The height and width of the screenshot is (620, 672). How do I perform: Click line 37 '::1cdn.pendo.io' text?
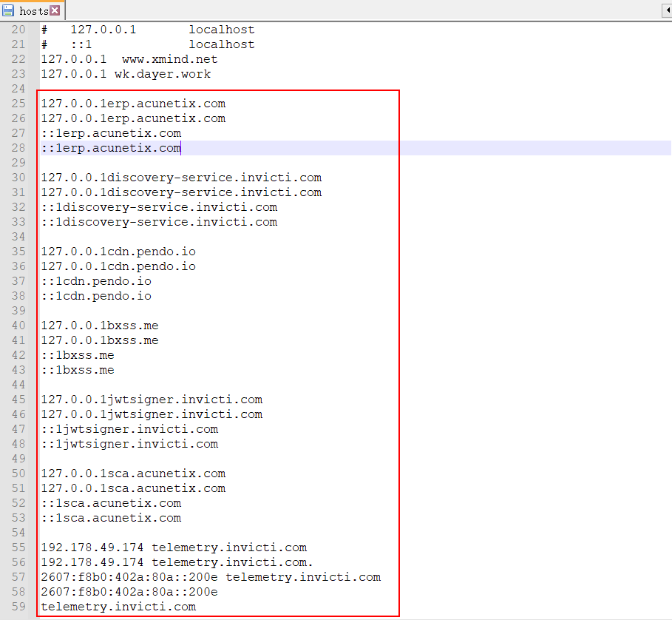pos(96,281)
